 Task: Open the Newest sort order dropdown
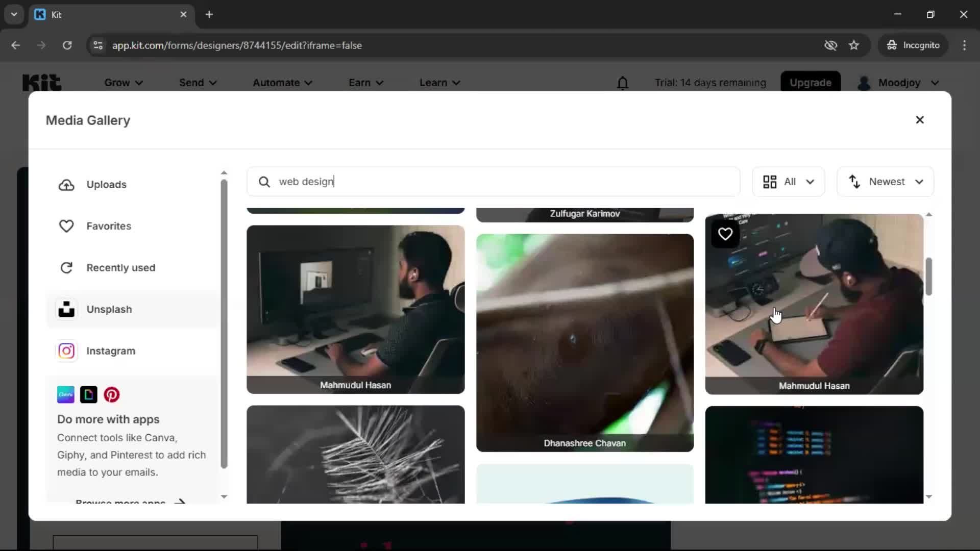point(885,182)
